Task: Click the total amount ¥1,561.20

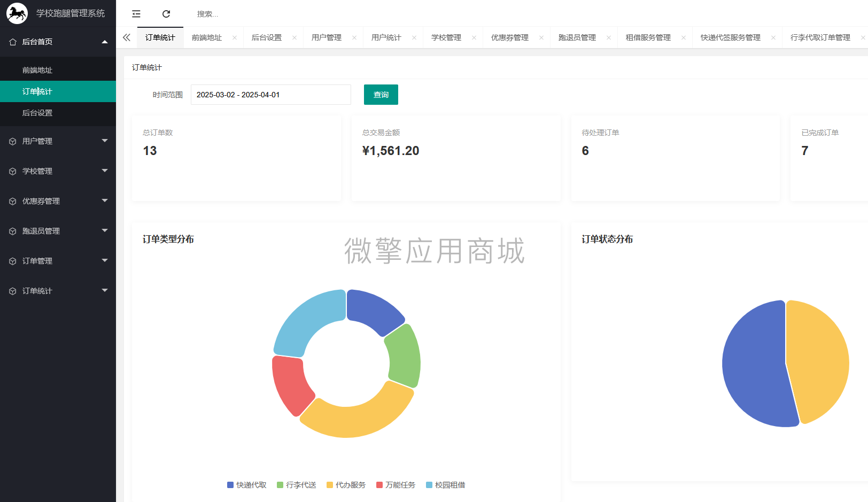Action: click(x=391, y=151)
